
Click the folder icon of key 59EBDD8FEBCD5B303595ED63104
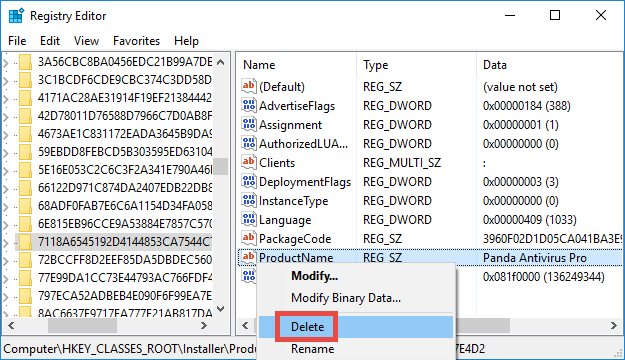point(25,151)
